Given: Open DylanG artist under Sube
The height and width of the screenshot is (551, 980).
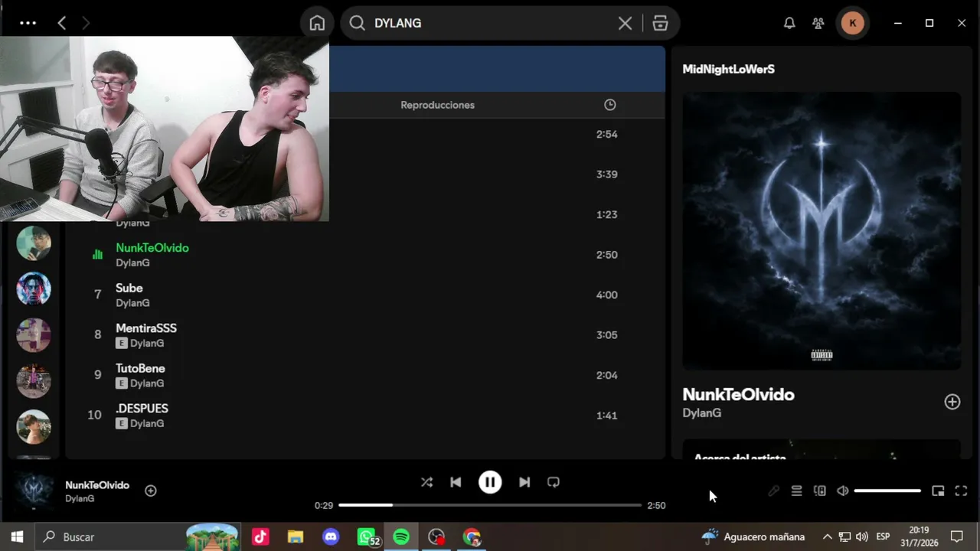Looking at the screenshot, I should tap(132, 303).
